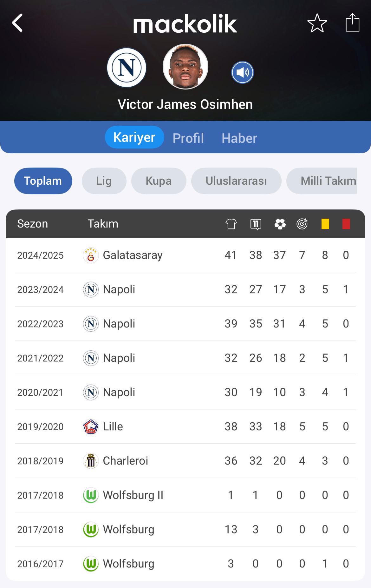Tap the assists target column icon
The image size is (371, 588).
tap(302, 224)
